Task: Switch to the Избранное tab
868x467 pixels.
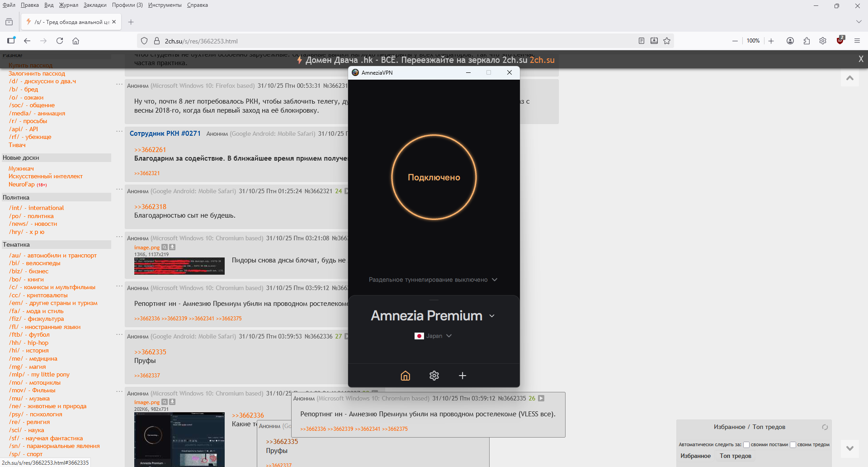Action: click(x=696, y=456)
